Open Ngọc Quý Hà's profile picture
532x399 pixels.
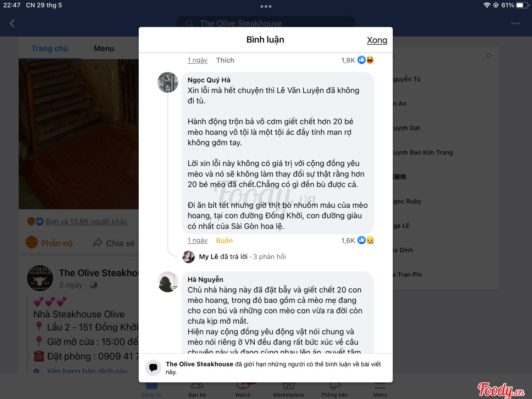[x=168, y=82]
